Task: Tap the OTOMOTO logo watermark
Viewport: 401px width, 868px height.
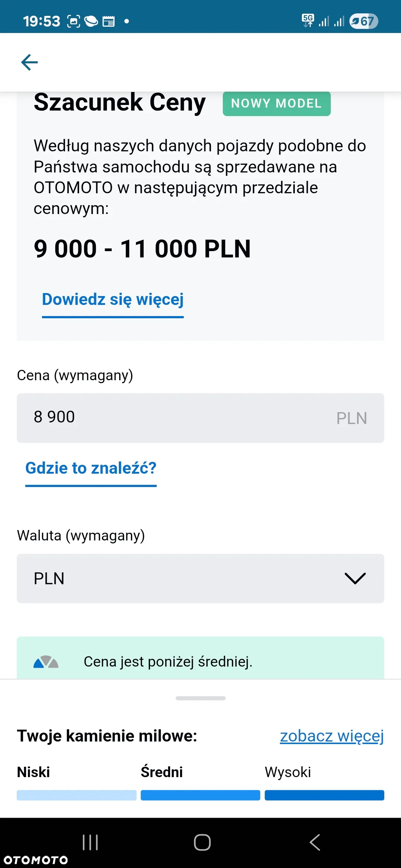Action: (x=36, y=860)
